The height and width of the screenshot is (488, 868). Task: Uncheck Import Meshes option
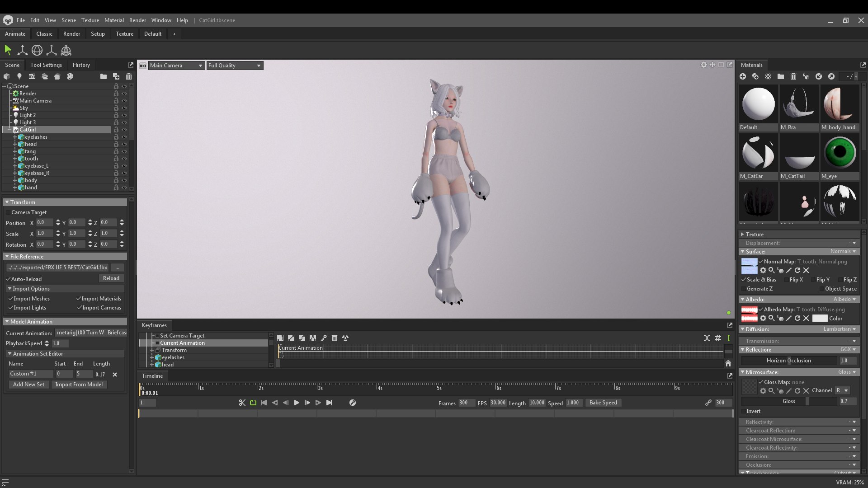click(10, 299)
